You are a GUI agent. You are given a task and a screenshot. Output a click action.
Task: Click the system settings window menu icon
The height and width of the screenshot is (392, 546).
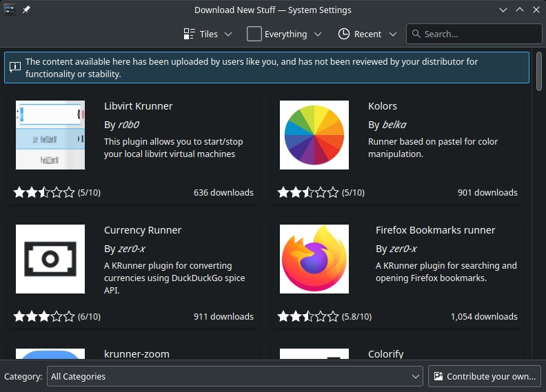coord(10,10)
